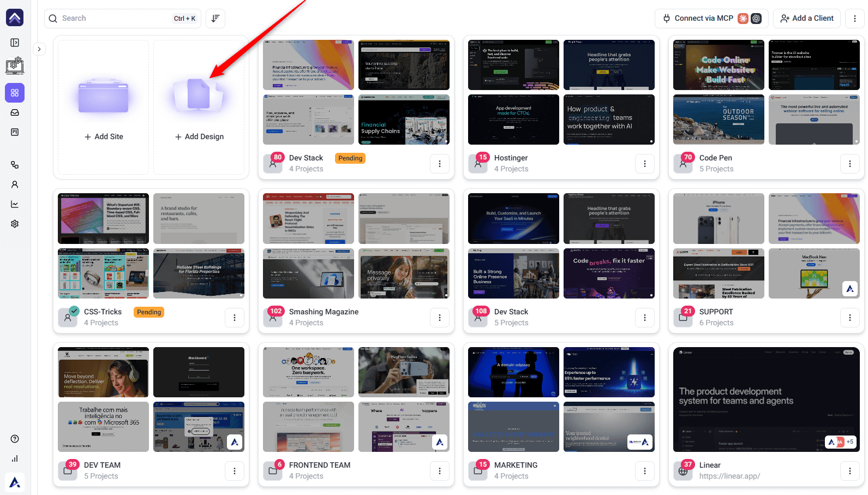Open the line chart analytics icon

[x=15, y=204]
